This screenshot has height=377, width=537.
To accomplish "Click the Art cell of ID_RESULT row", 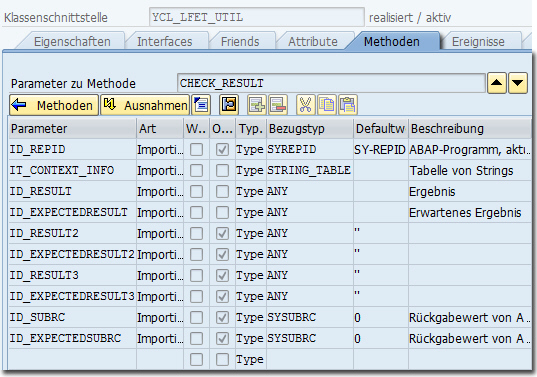I will pos(160,191).
